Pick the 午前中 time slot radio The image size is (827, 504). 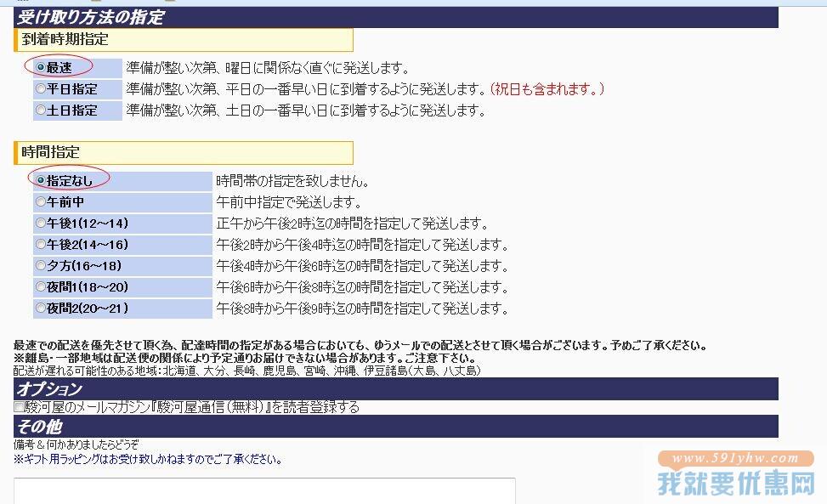point(41,201)
